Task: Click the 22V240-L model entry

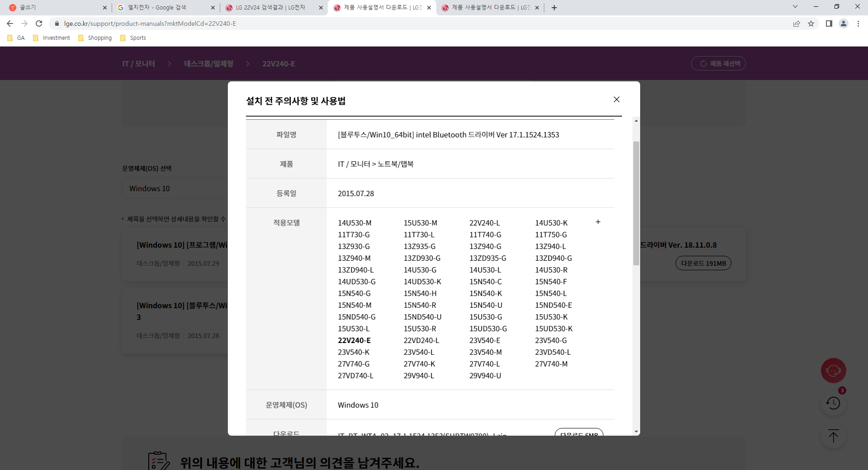Action: [x=485, y=223]
